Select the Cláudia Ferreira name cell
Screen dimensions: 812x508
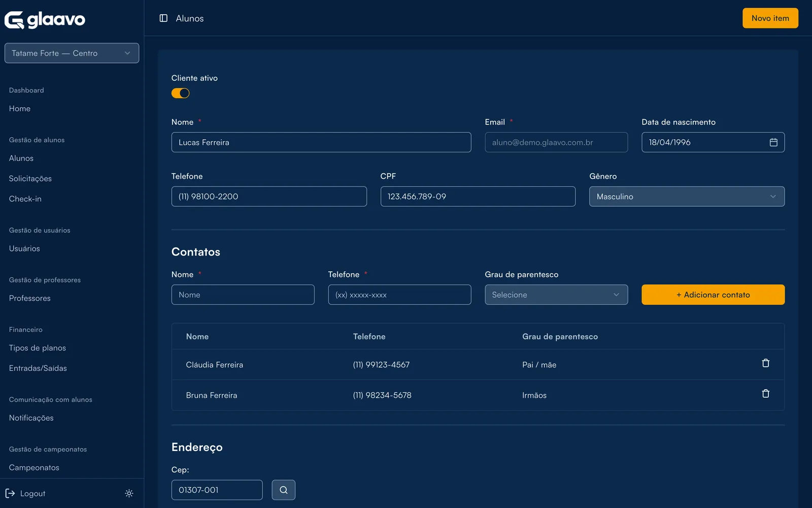[x=215, y=365]
